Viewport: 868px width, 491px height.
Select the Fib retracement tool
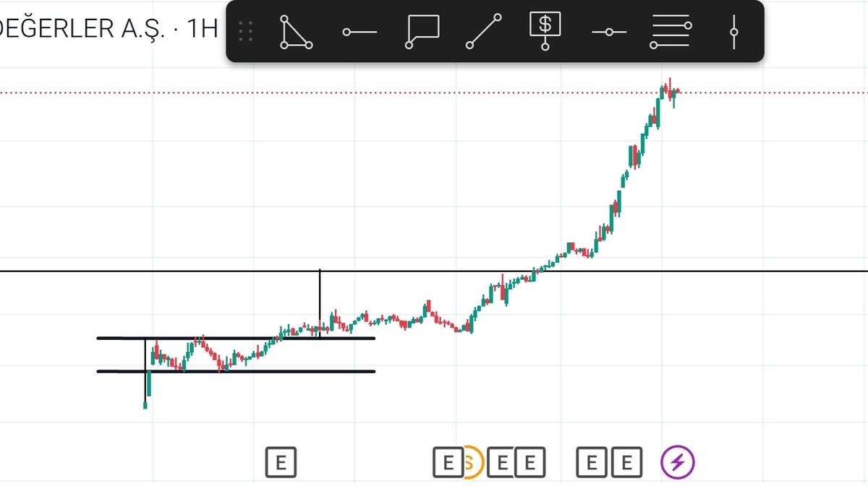coord(671,32)
